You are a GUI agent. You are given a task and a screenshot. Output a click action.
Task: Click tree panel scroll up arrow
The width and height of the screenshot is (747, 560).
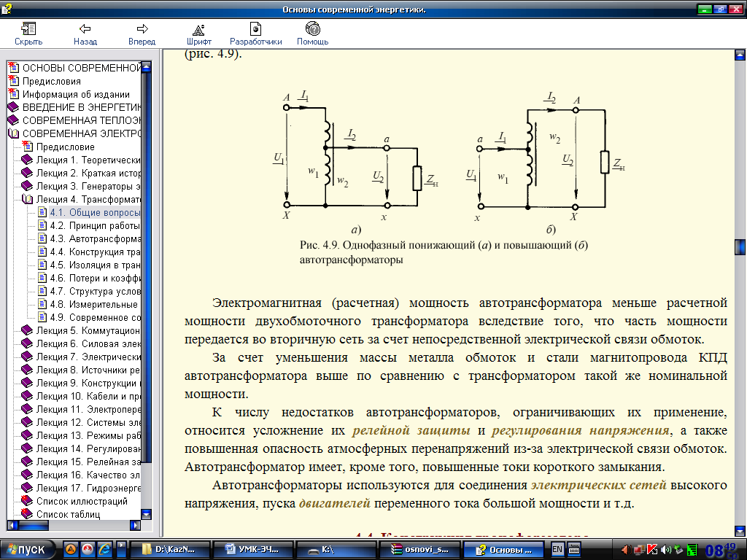(146, 67)
